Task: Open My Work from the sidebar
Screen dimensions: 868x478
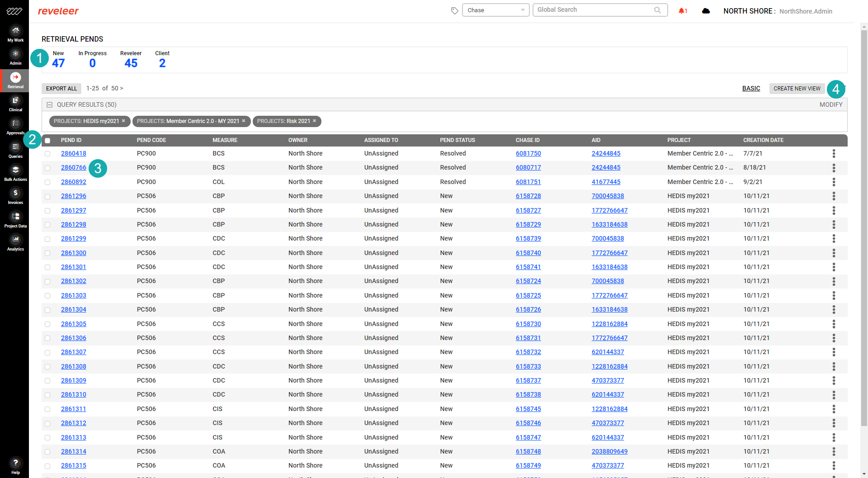Action: point(15,34)
